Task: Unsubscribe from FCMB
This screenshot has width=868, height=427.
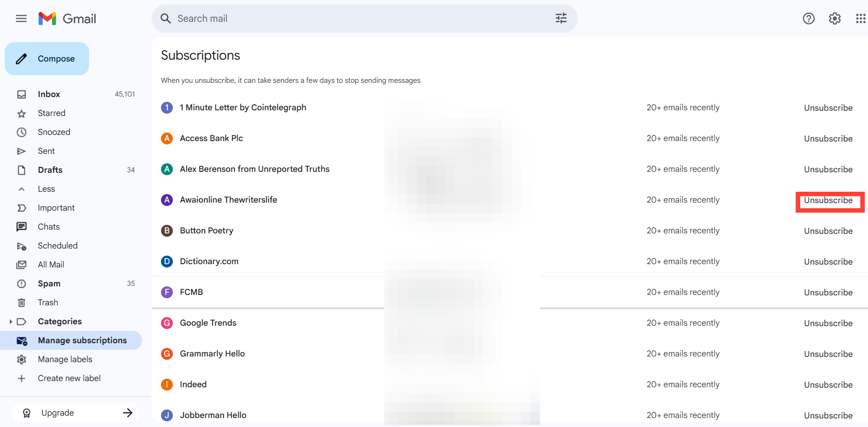Action: pos(828,293)
